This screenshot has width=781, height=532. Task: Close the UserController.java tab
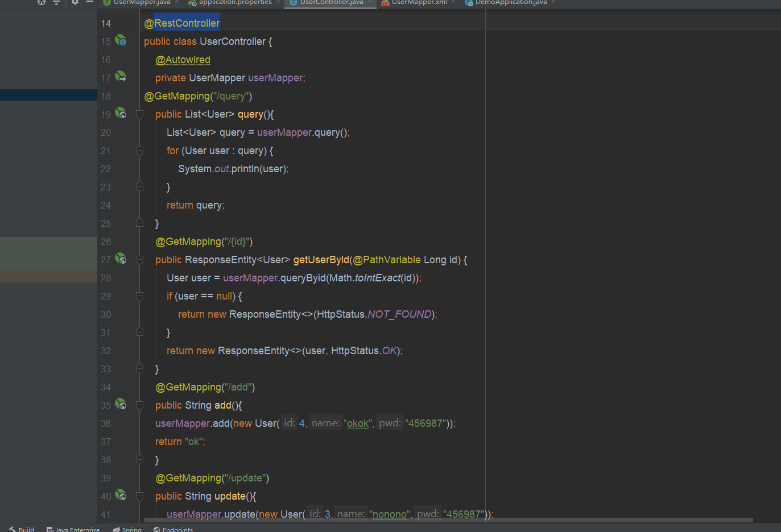pyautogui.click(x=370, y=2)
